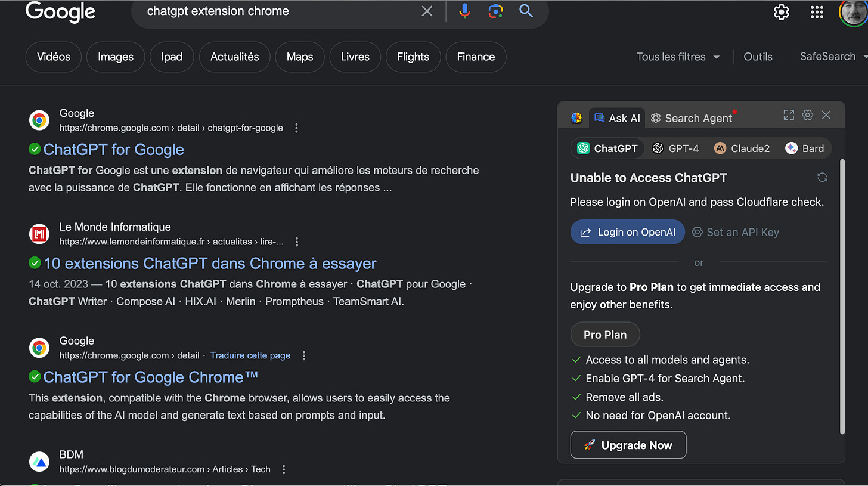Click the Pro Plan button

coord(605,335)
